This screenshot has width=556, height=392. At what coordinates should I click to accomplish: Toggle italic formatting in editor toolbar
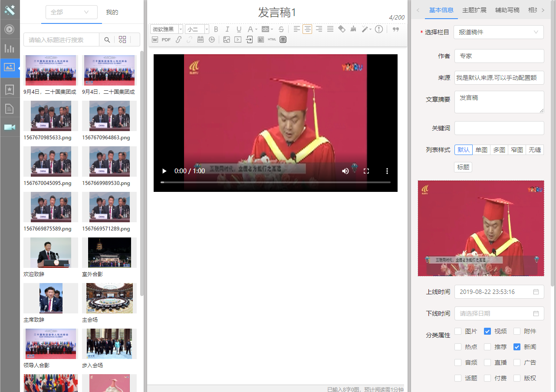pyautogui.click(x=227, y=30)
